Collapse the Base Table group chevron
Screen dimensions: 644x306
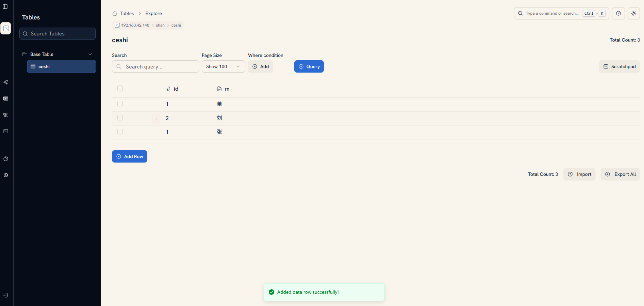click(x=90, y=54)
